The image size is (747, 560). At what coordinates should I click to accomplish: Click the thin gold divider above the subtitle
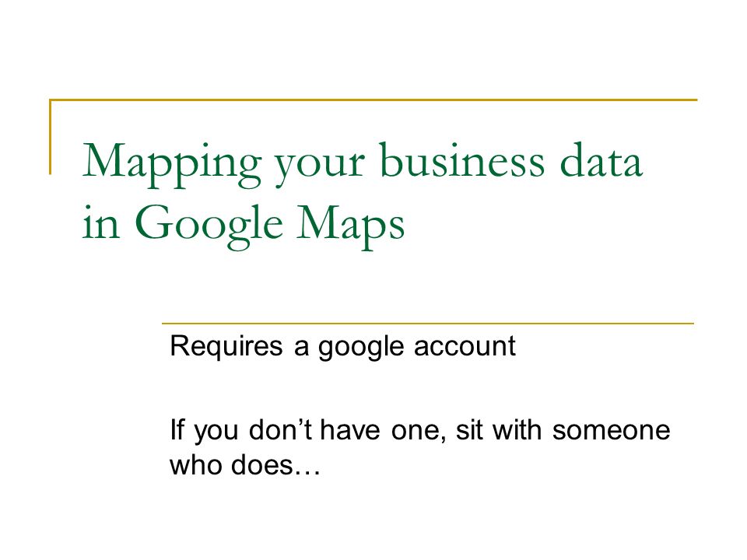click(x=428, y=324)
